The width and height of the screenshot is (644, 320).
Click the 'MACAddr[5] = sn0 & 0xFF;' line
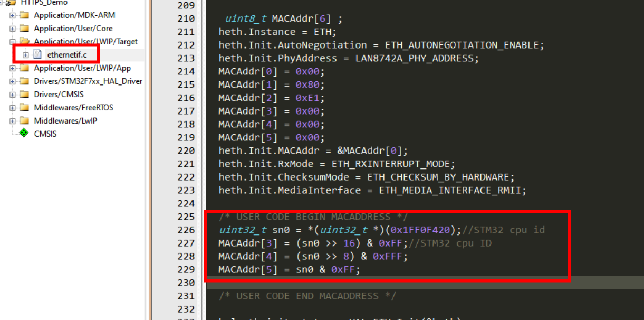[x=290, y=269]
